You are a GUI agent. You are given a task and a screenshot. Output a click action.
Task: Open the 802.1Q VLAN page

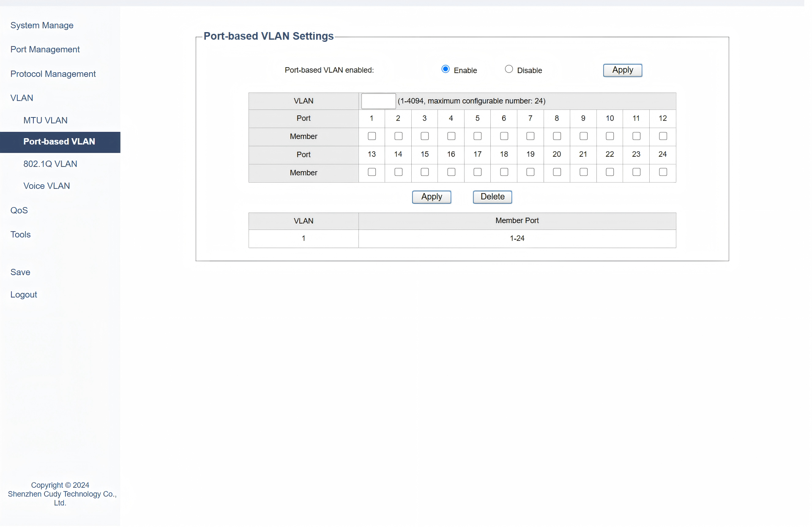pos(50,164)
